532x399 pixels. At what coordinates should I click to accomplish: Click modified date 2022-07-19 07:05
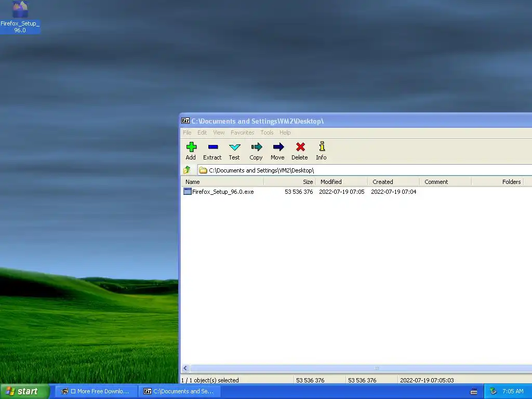[x=342, y=192]
